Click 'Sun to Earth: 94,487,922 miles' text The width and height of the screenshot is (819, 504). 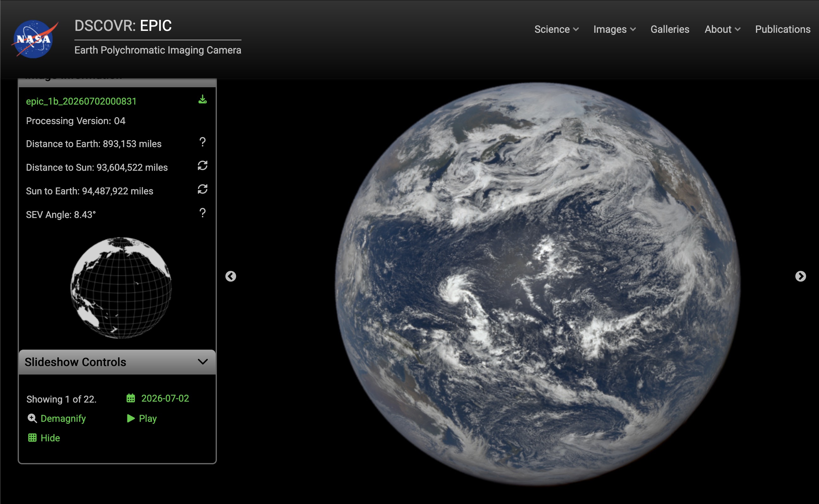(90, 191)
